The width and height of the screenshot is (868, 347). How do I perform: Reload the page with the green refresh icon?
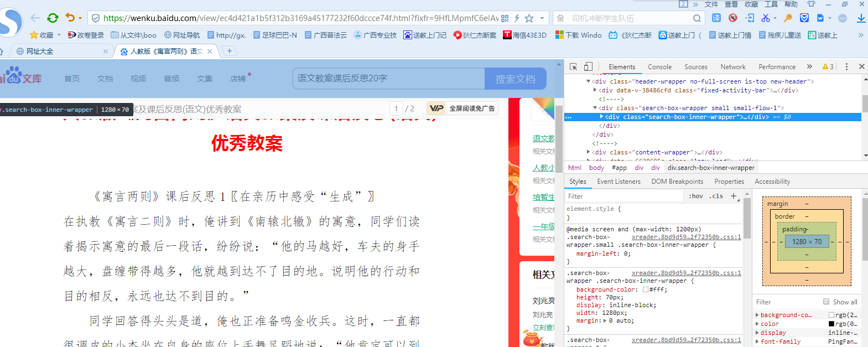coord(53,18)
